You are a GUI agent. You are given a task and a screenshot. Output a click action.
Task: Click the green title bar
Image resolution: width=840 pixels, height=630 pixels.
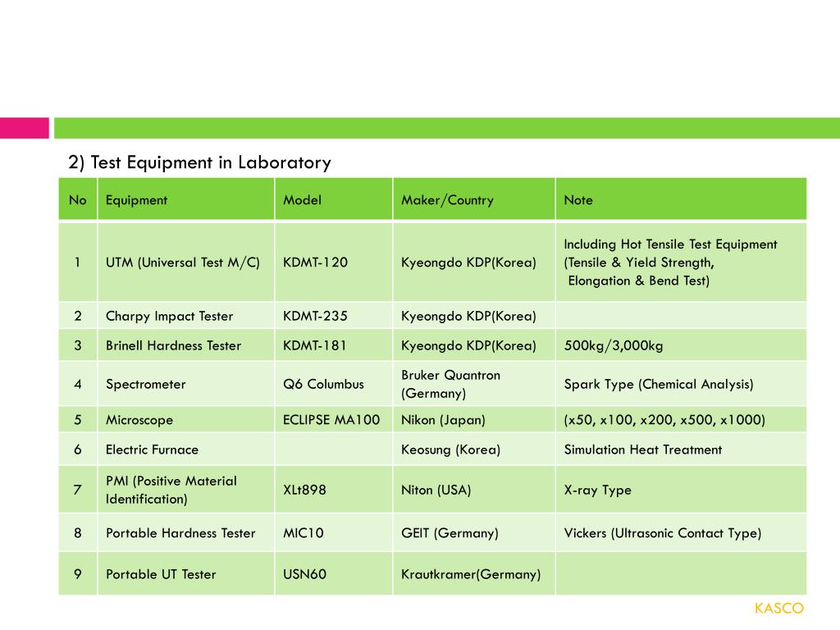coord(447,128)
